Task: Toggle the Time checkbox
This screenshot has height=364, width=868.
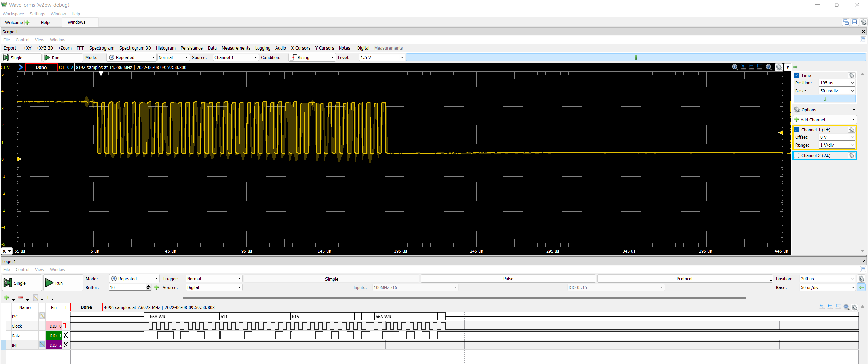Action: [x=797, y=75]
